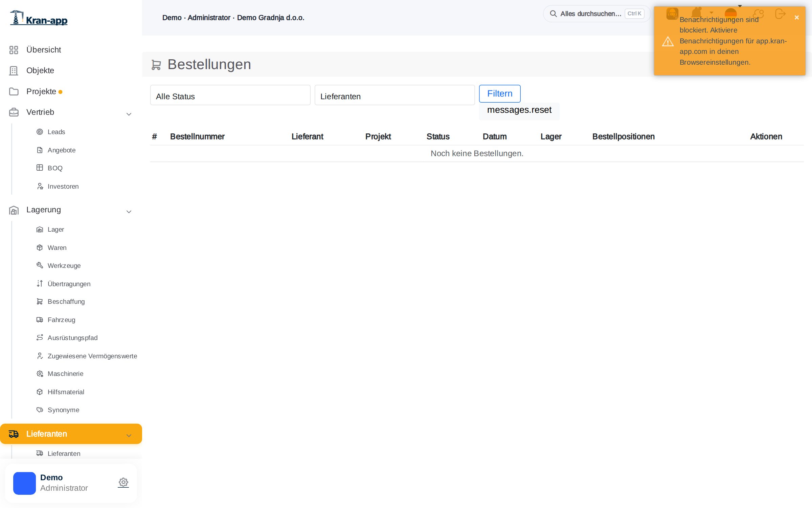Screen dimensions: 812x508
Task: Click the blue Demo avatar square
Action: click(24, 483)
